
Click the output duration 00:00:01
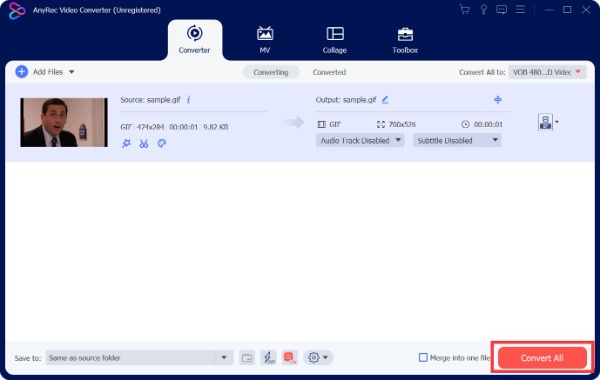point(488,124)
